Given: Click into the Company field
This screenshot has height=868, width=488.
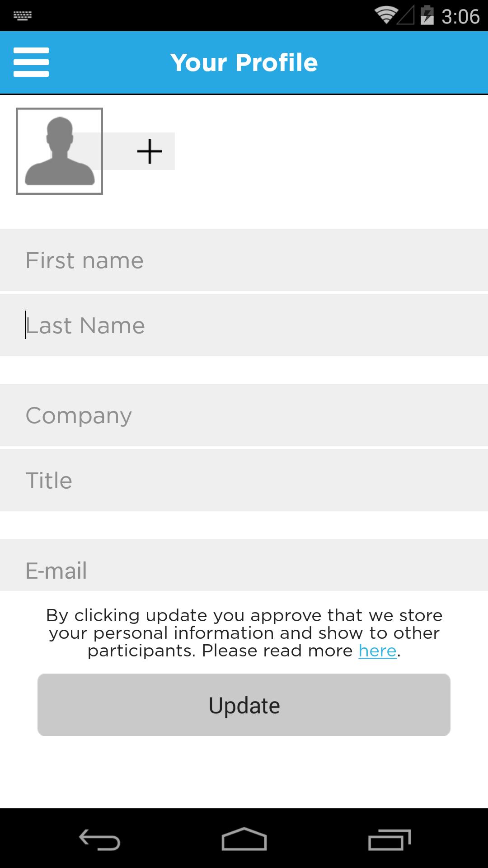Looking at the screenshot, I should tap(244, 415).
